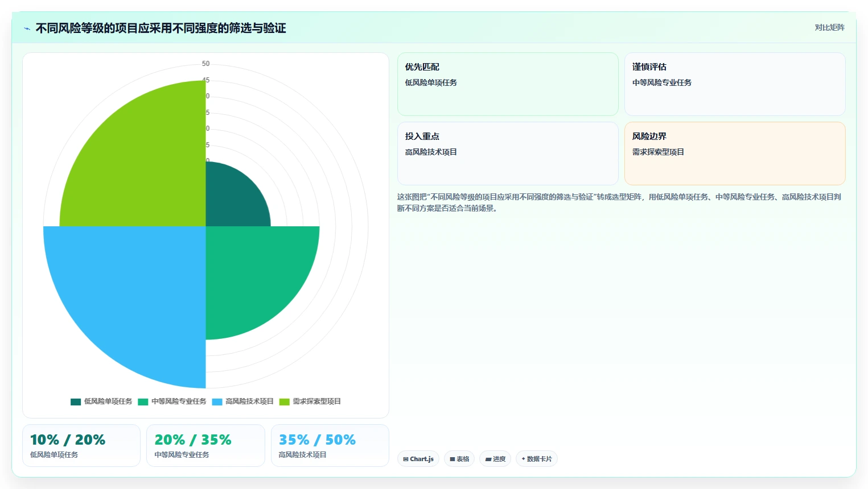Toggle the 高风险技术项目 legend color box
This screenshot has height=489, width=868.
tap(217, 401)
